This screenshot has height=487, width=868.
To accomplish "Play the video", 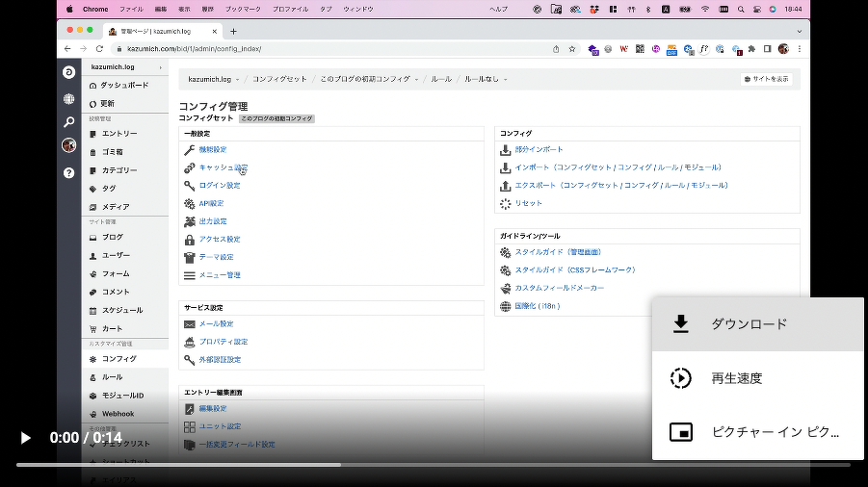I will point(25,438).
